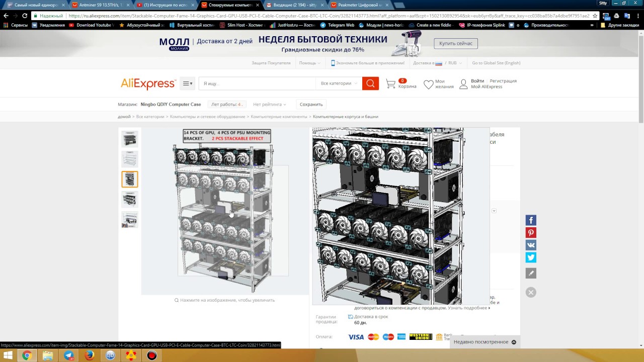Click the pencil edit icon in sidebar

tap(531, 273)
